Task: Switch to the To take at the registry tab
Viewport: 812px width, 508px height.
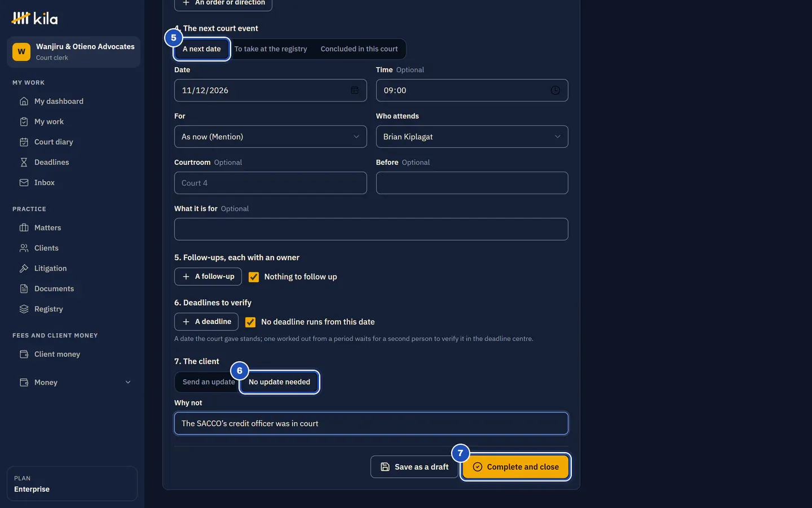Action: (x=271, y=49)
